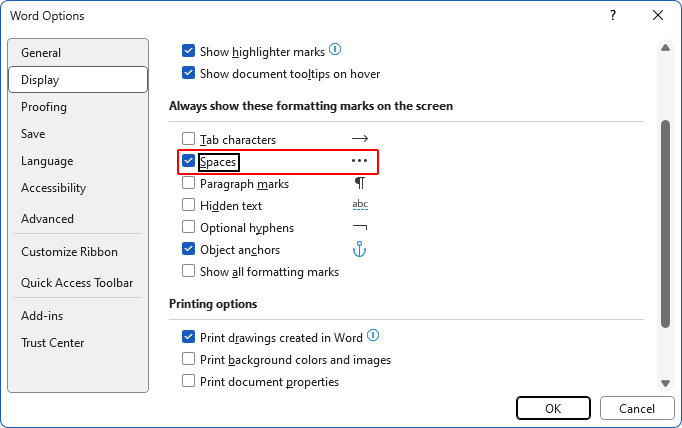
Task: Click the Spaces dots symbol
Action: (x=360, y=161)
